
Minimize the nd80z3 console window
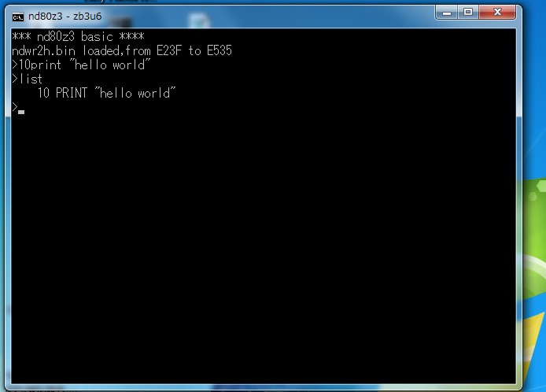(x=446, y=13)
